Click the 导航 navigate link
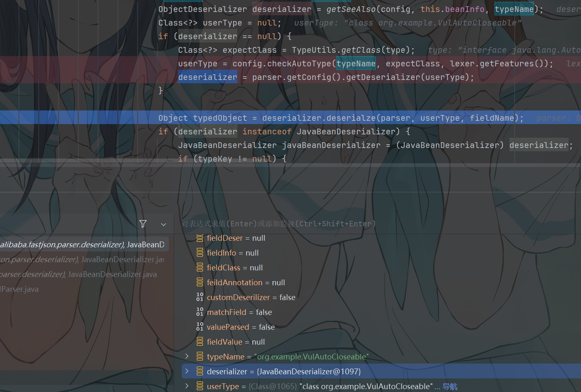The height and width of the screenshot is (392, 581). [x=450, y=386]
